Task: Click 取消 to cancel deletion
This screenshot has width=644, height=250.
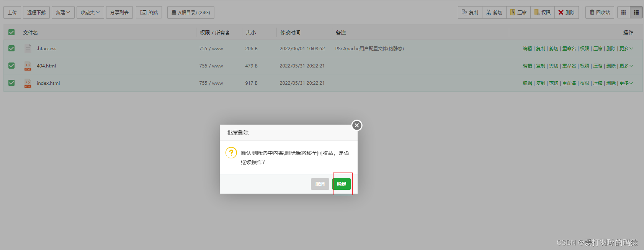Action: click(320, 184)
